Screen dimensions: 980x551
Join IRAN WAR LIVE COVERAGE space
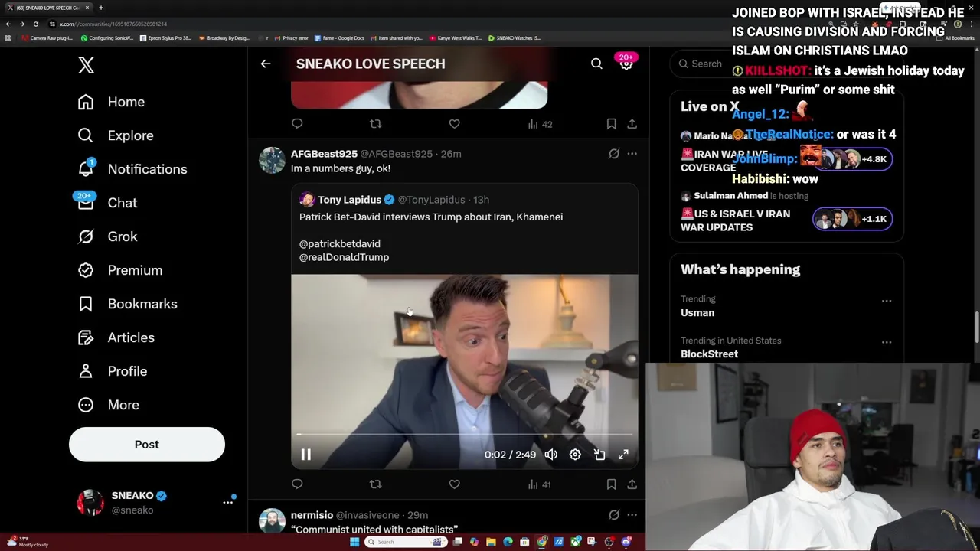click(724, 161)
